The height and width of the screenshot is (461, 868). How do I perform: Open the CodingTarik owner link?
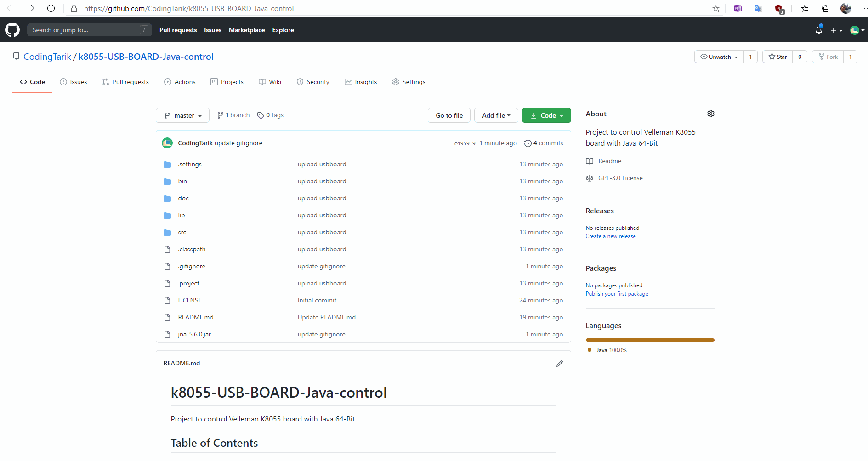coord(47,57)
